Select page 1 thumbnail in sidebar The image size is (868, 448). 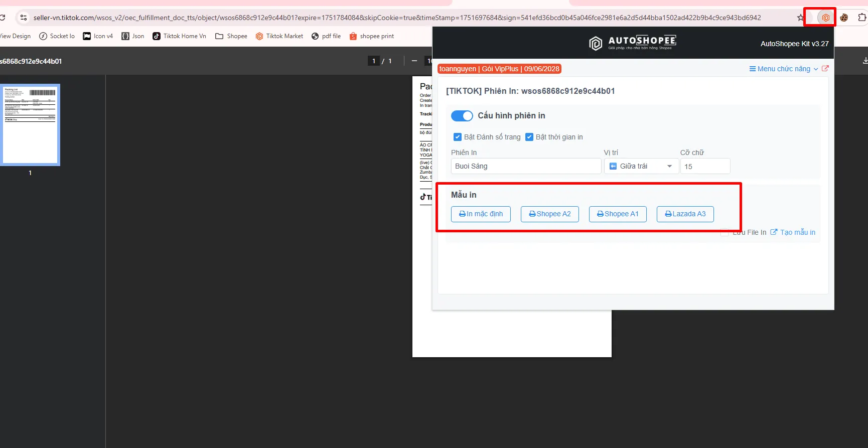[30, 125]
